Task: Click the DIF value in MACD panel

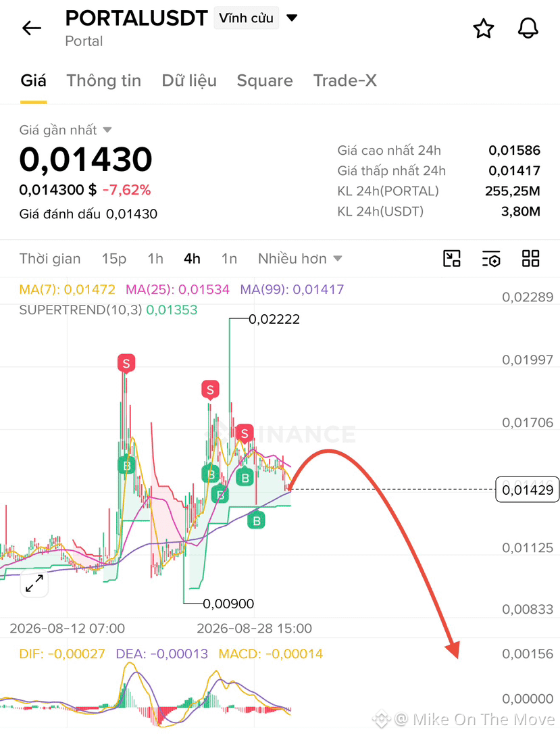Action: 62,654
